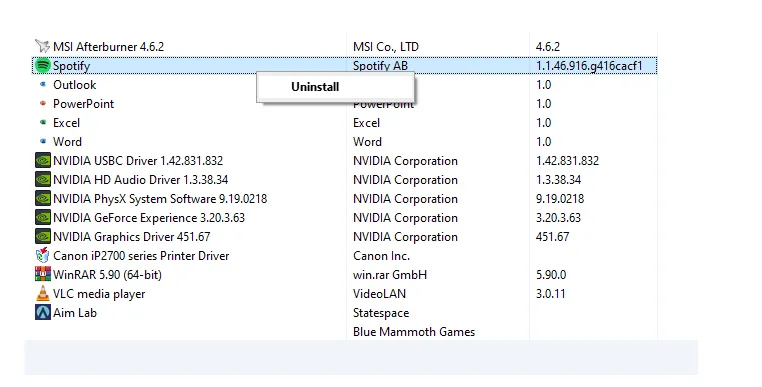Click the WinRAR books icon
The width and height of the screenshot is (762, 387).
click(43, 274)
